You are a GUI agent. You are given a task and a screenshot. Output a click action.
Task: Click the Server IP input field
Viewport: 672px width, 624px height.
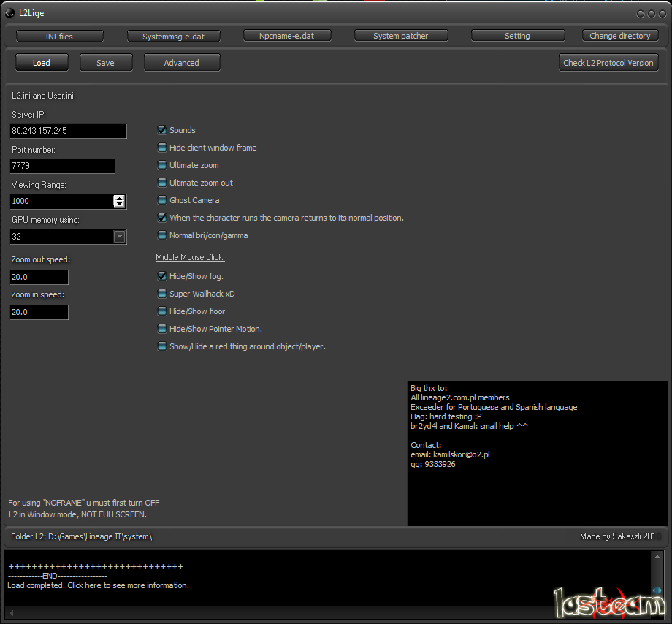68,131
